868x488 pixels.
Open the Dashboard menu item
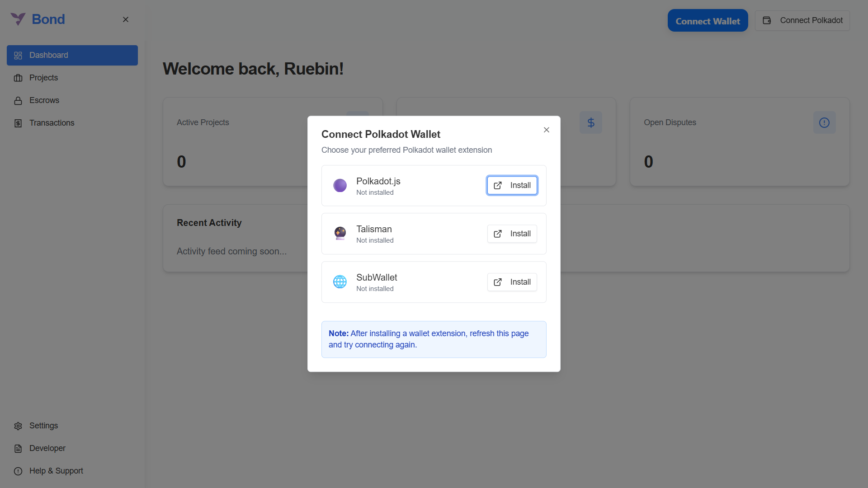click(x=72, y=55)
